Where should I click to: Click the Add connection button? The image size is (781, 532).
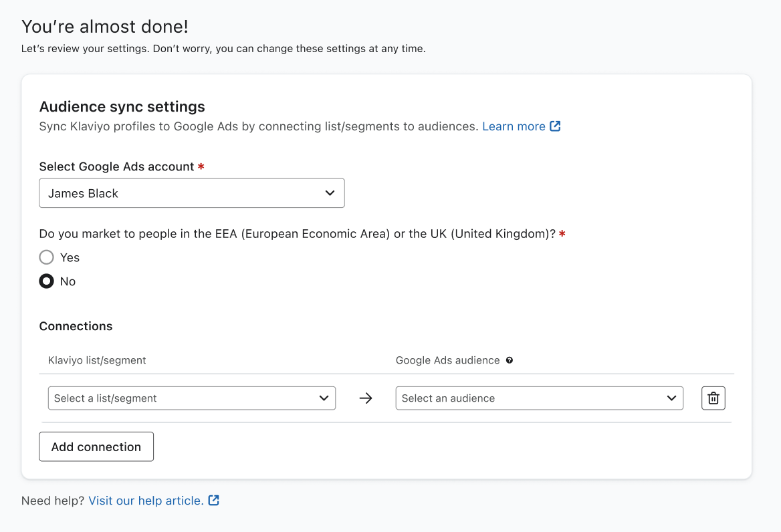pyautogui.click(x=96, y=447)
